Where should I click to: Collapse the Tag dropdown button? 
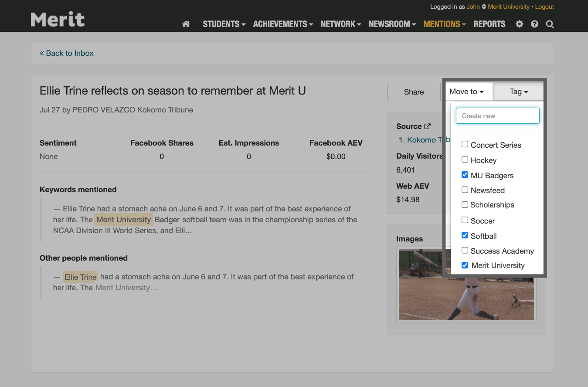pos(519,92)
